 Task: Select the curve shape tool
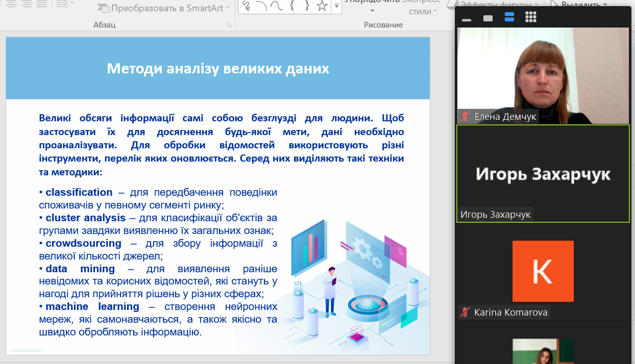(276, 6)
